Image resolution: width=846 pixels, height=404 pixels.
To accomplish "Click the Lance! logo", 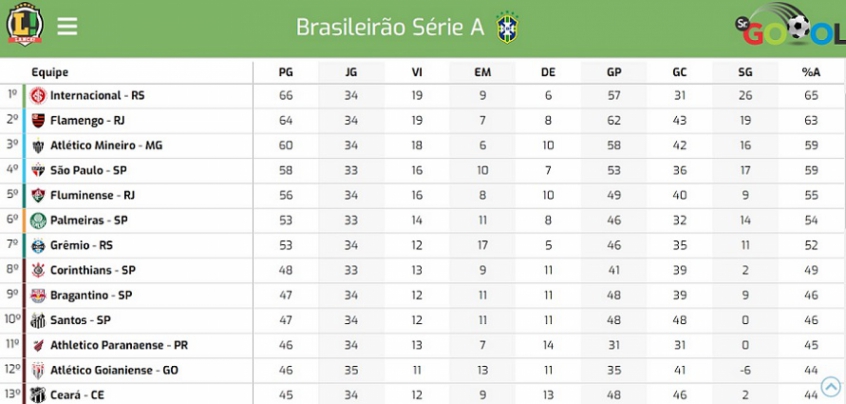I will [x=24, y=24].
